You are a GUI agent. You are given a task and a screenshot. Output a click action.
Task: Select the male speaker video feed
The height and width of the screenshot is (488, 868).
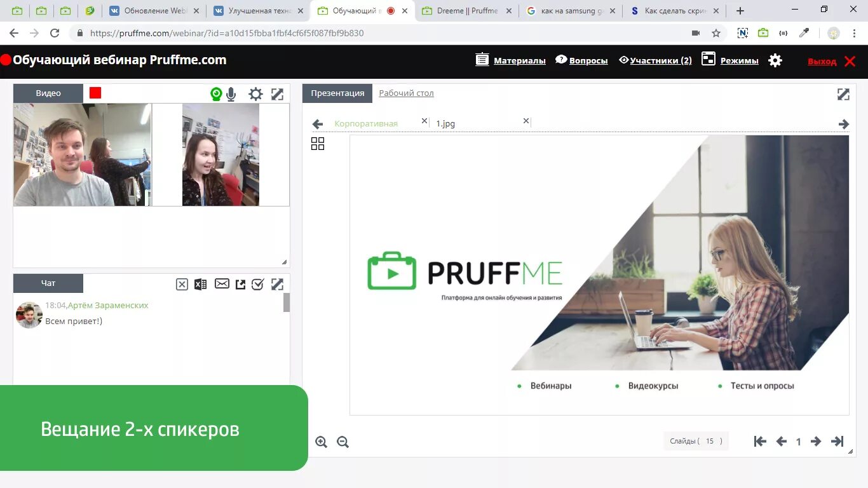point(82,154)
